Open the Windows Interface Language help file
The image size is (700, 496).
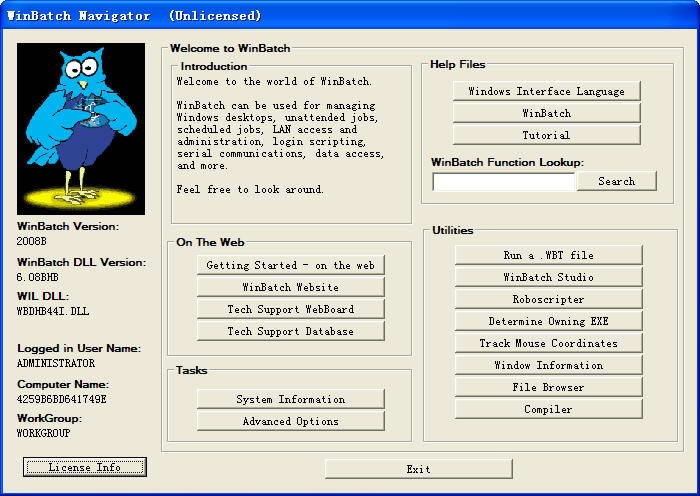point(546,91)
